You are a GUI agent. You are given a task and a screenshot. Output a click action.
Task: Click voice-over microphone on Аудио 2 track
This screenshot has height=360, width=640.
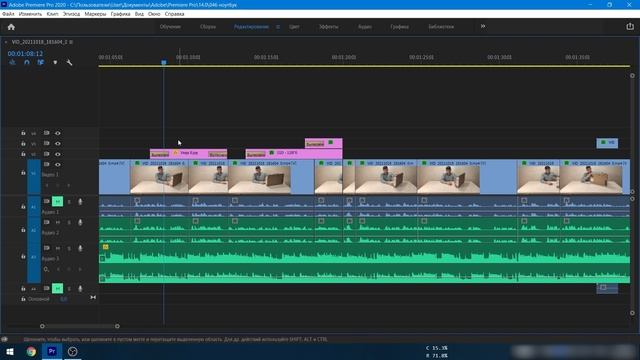pos(80,222)
